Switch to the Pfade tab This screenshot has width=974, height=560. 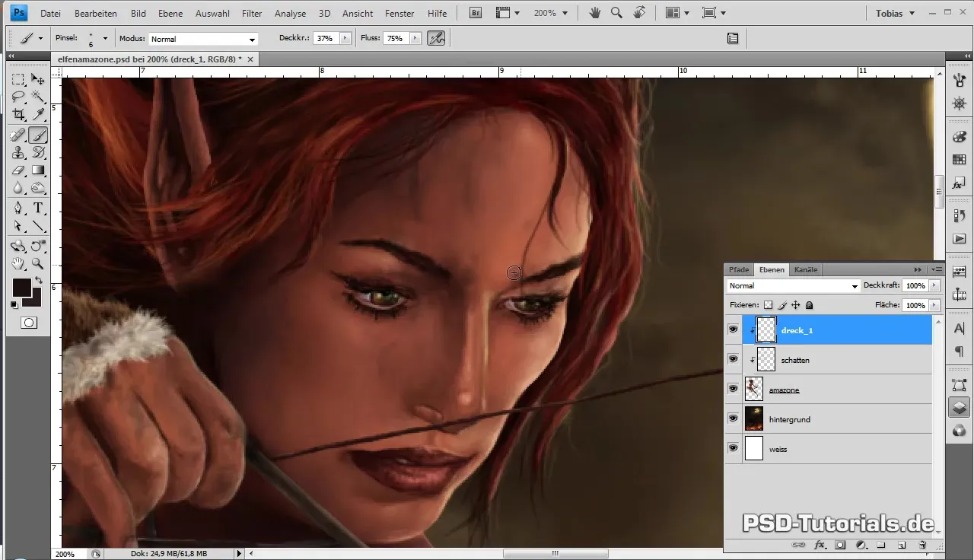click(739, 269)
